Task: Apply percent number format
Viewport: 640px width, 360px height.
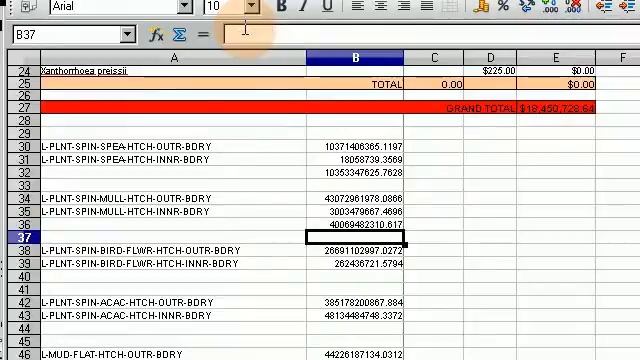Action: 503,6
